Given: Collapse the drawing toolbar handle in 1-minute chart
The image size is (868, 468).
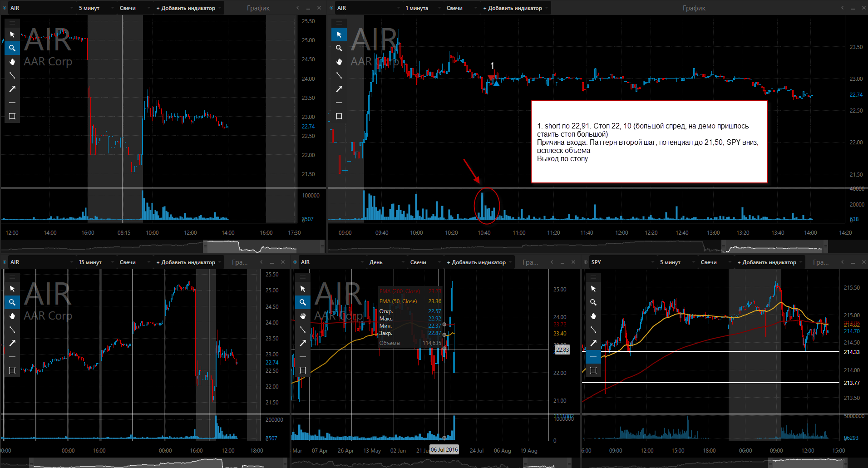Looking at the screenshot, I should [339, 23].
